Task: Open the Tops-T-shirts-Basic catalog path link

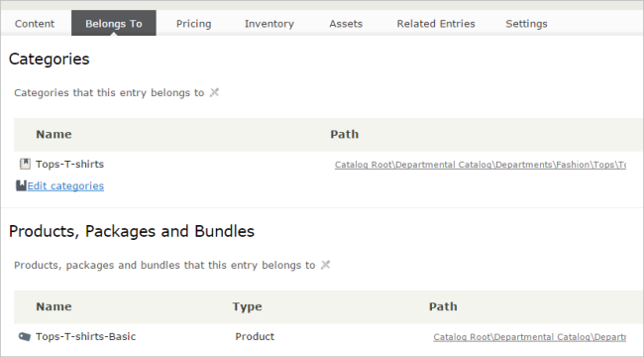Action: click(529, 337)
